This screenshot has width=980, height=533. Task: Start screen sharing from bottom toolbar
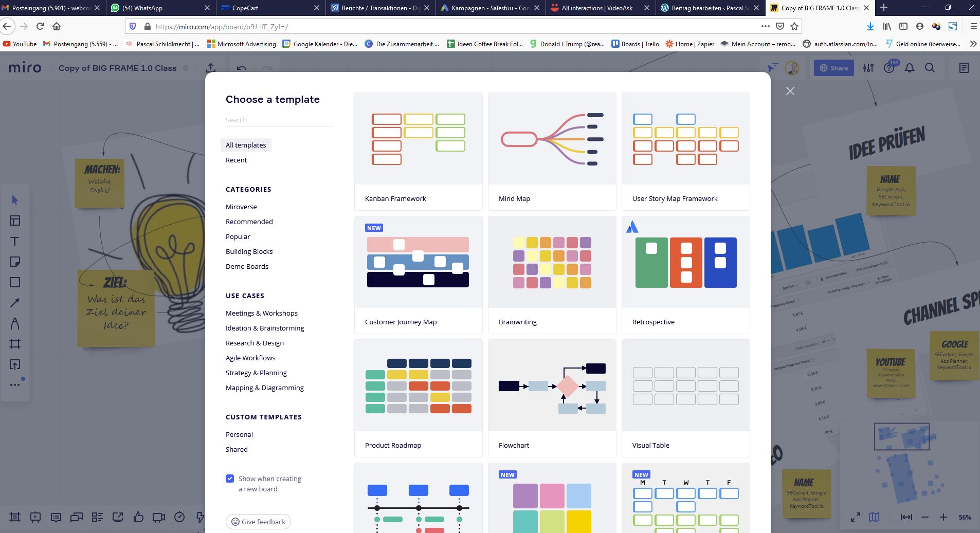[118, 517]
